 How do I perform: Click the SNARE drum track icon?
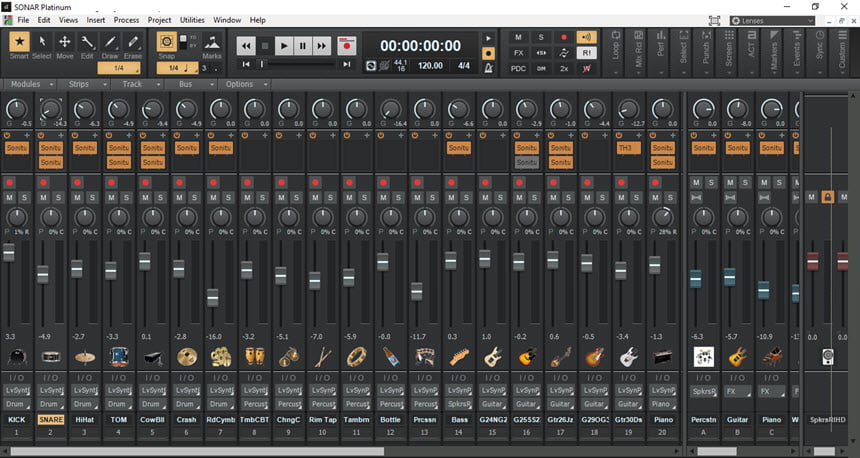(51, 357)
